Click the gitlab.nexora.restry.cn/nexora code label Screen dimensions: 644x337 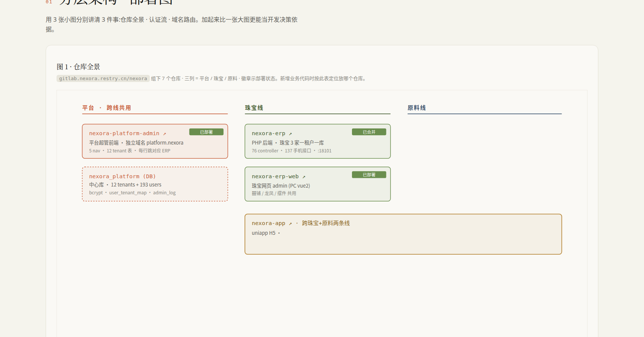[103, 78]
